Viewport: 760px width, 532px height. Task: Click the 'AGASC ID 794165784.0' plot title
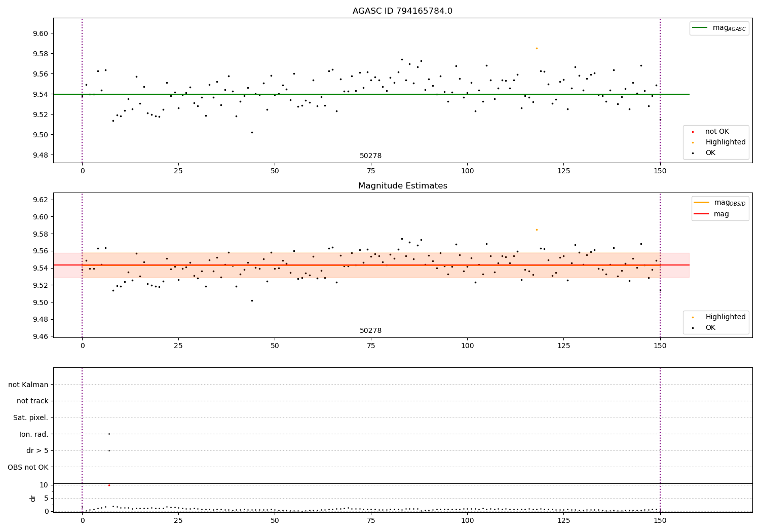pyautogui.click(x=402, y=11)
